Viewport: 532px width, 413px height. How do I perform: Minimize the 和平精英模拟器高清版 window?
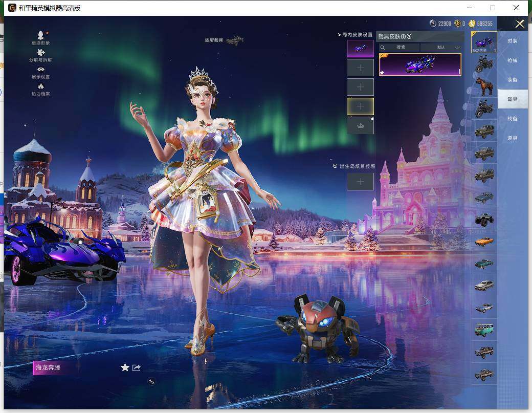[x=470, y=8]
